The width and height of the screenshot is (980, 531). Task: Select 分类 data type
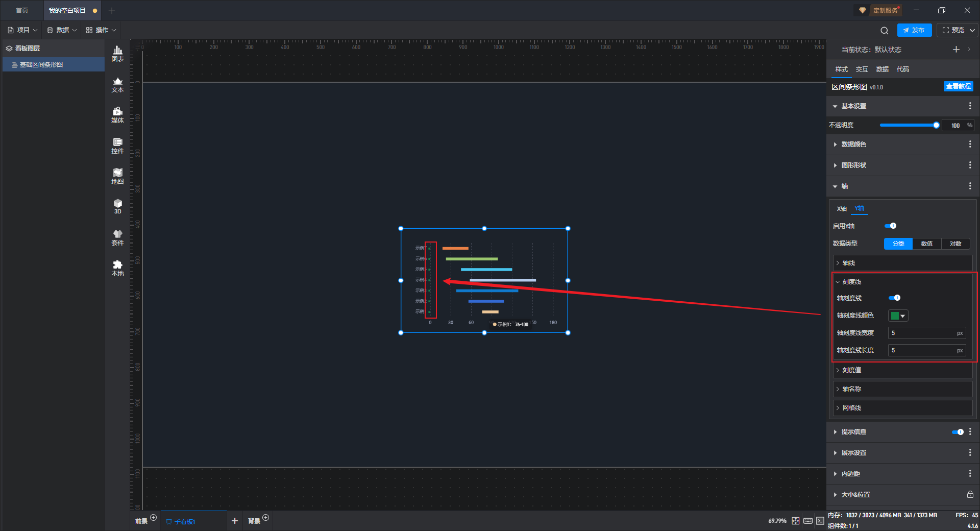click(898, 244)
